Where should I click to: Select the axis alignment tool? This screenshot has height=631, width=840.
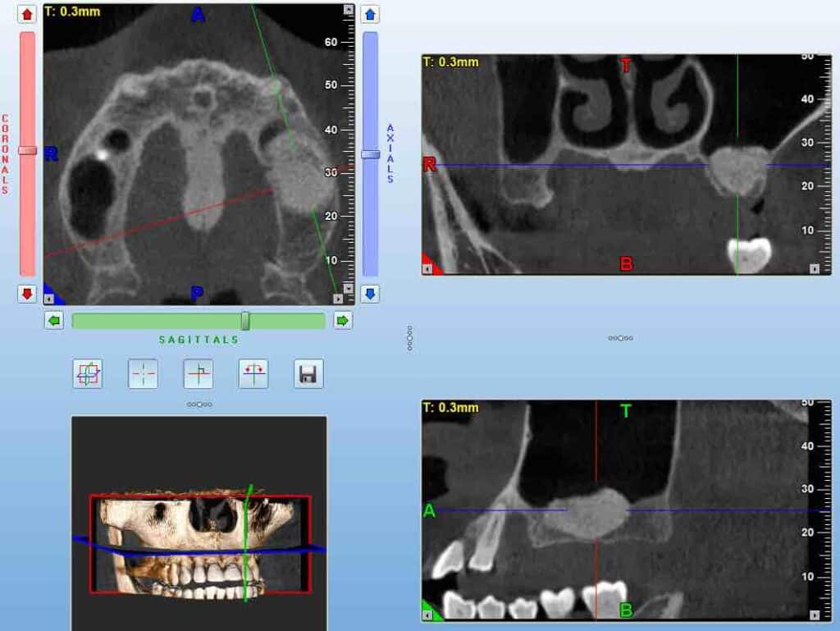coord(198,373)
